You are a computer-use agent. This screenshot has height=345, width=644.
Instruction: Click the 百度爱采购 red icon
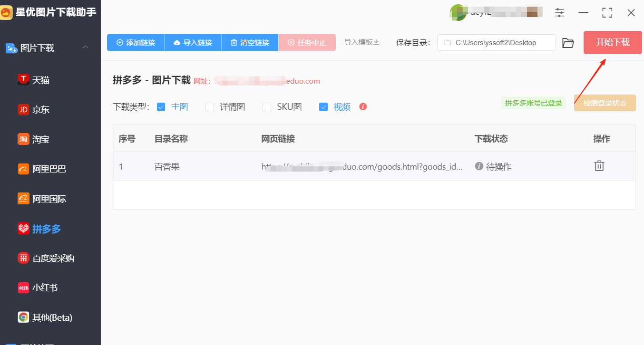[23, 258]
